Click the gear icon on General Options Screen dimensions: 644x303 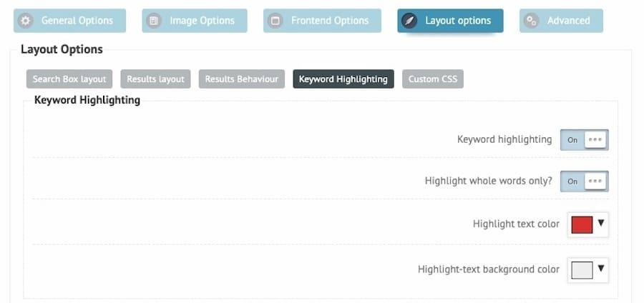[x=26, y=21]
